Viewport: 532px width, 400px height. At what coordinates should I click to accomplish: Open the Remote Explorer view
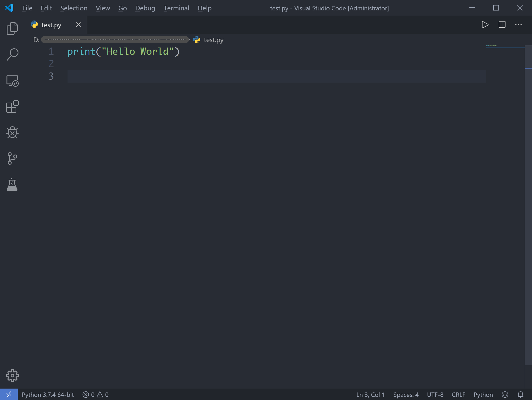pyautogui.click(x=12, y=81)
